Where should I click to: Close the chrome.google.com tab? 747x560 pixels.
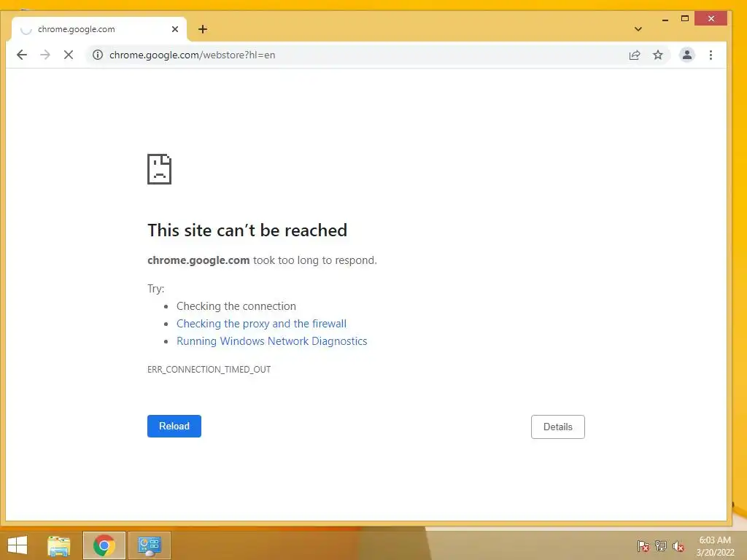click(175, 29)
